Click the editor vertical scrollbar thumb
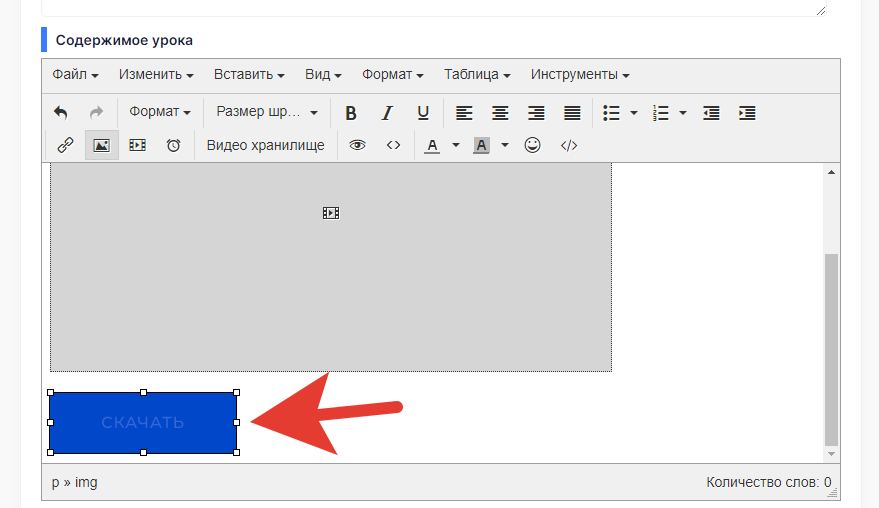879x508 pixels. pyautogui.click(x=831, y=350)
